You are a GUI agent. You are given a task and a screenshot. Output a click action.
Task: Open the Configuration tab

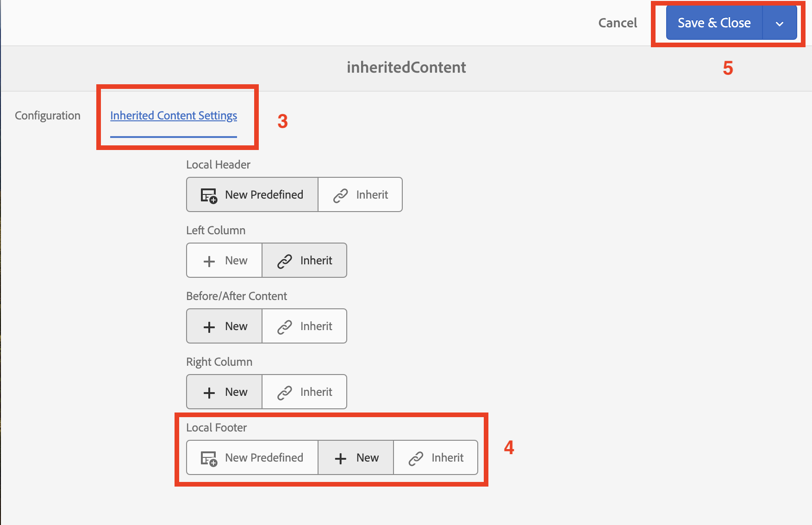click(48, 115)
